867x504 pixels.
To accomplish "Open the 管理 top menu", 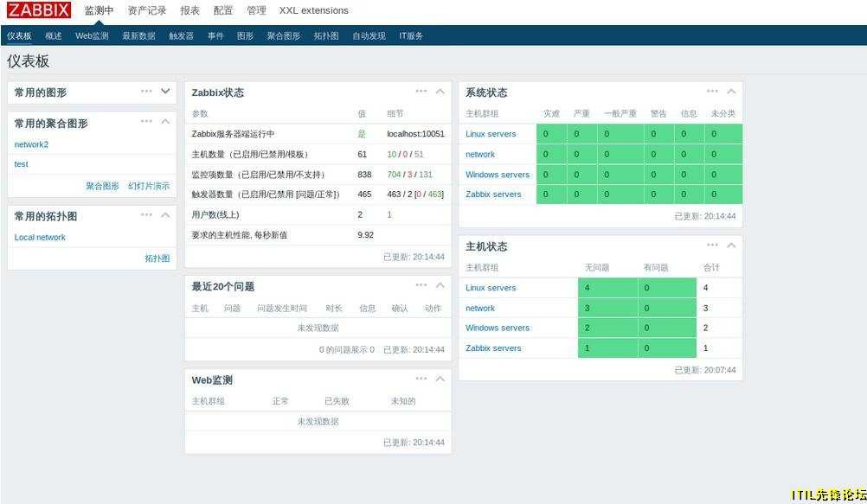I will tap(256, 10).
